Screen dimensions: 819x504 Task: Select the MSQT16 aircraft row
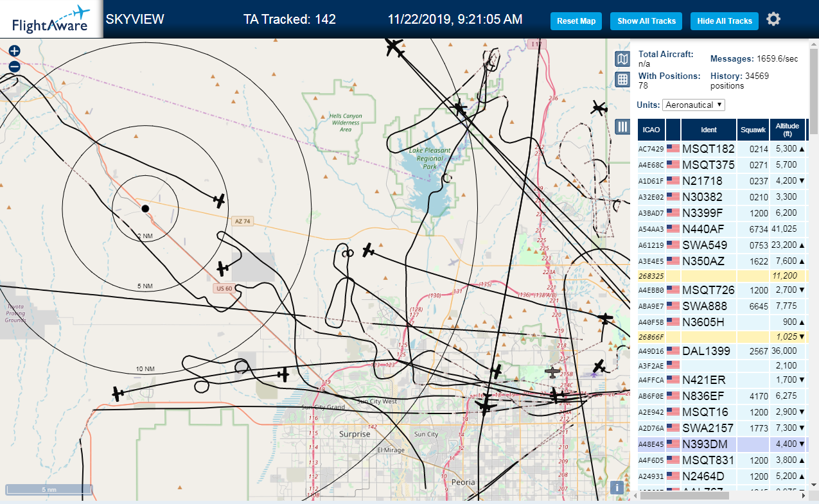click(x=723, y=412)
